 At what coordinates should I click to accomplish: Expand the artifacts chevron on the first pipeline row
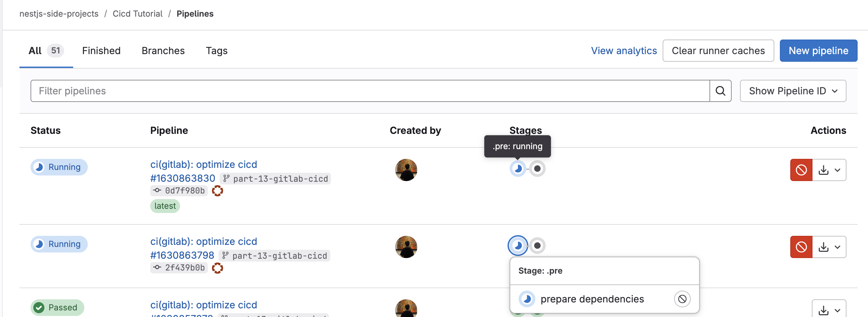coord(838,170)
